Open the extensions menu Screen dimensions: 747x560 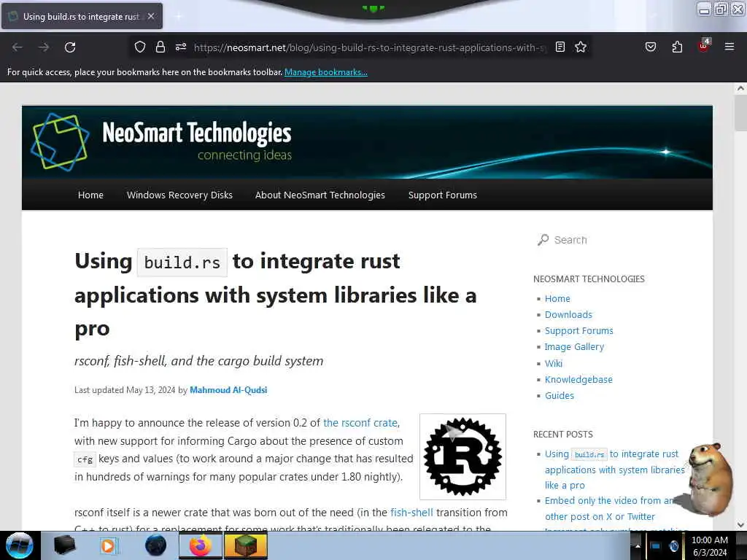(x=677, y=47)
